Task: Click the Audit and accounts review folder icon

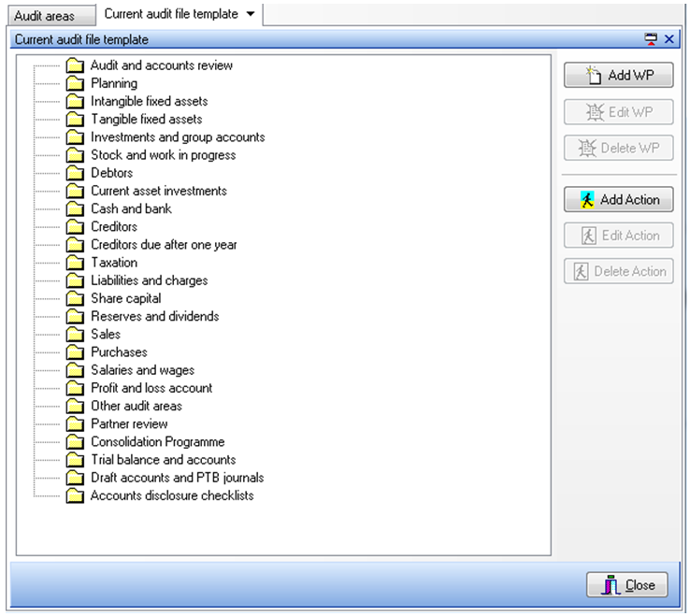Action: point(75,65)
